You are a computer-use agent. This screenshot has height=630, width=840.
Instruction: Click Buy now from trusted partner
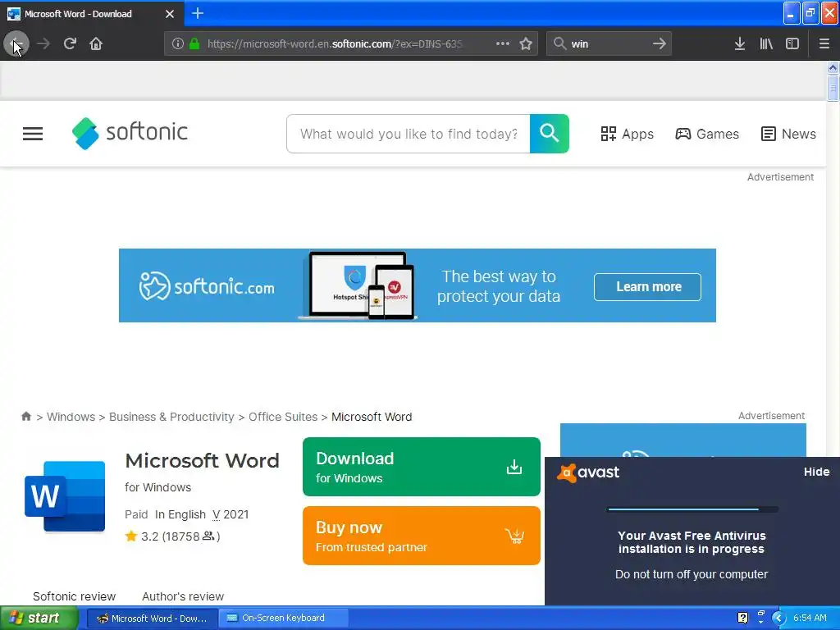421,536
